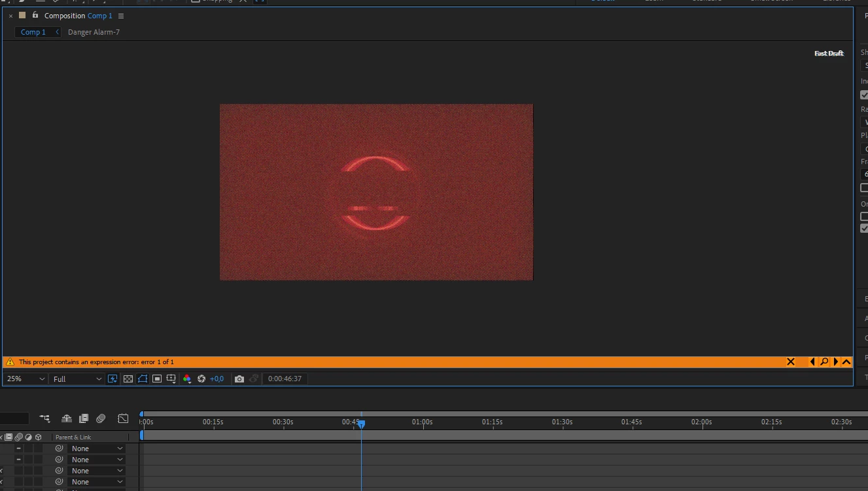868x491 pixels.
Task: Go to previous expression error
Action: pyautogui.click(x=813, y=362)
